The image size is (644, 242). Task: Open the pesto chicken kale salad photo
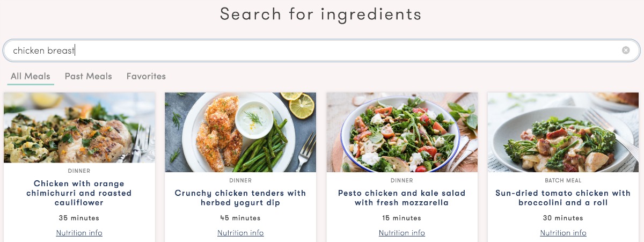(x=402, y=132)
